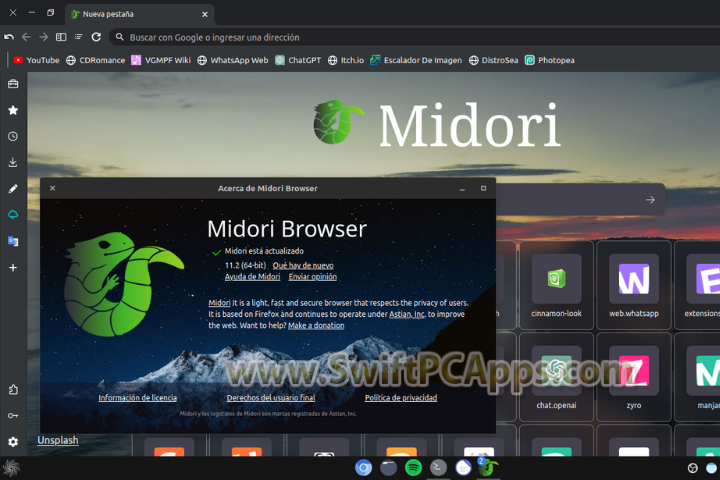720x480 pixels.
Task: Go forward with the forward arrow
Action: click(44, 37)
